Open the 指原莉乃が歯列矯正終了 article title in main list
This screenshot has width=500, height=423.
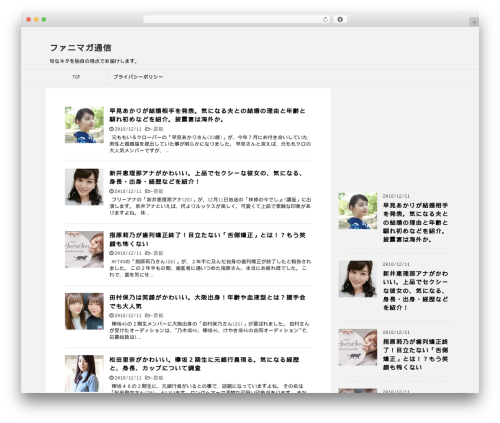(x=207, y=240)
